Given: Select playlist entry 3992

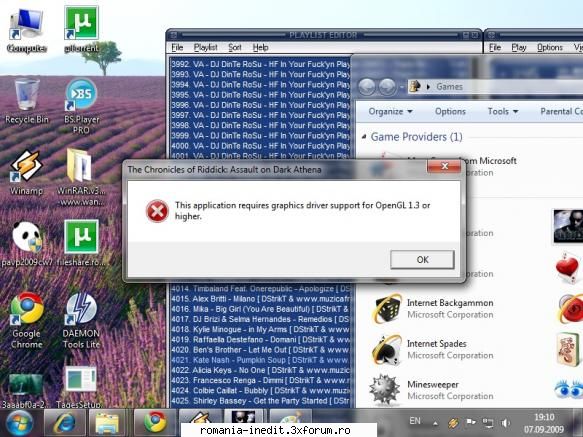Looking at the screenshot, I should point(260,64).
